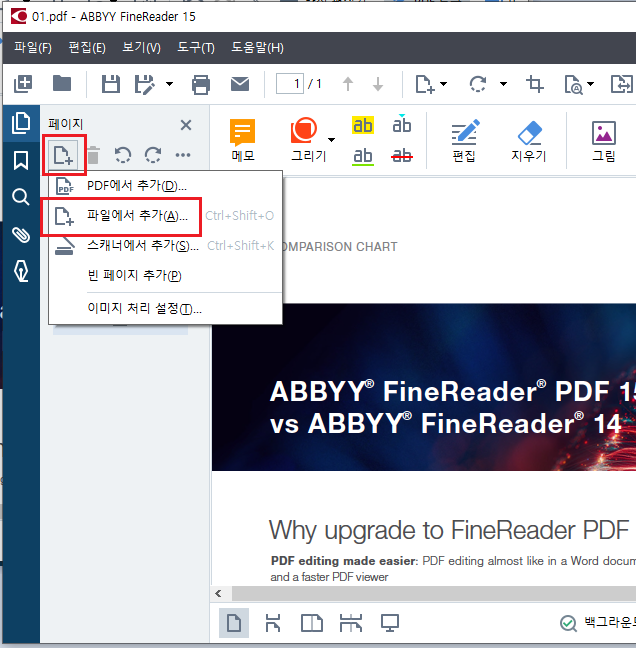This screenshot has width=636, height=648.
Task: Select 이미지 처리 설정(T)... menu item
Action: tap(165, 308)
